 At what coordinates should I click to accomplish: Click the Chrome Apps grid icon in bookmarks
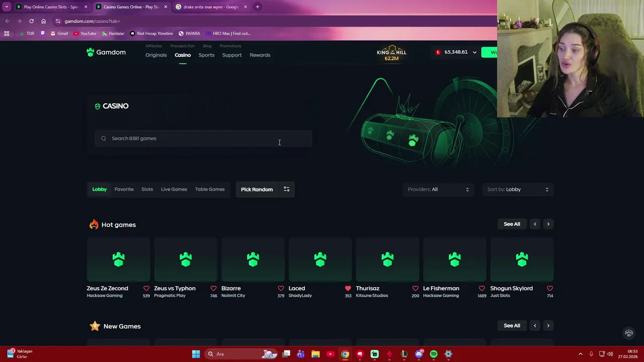7,34
